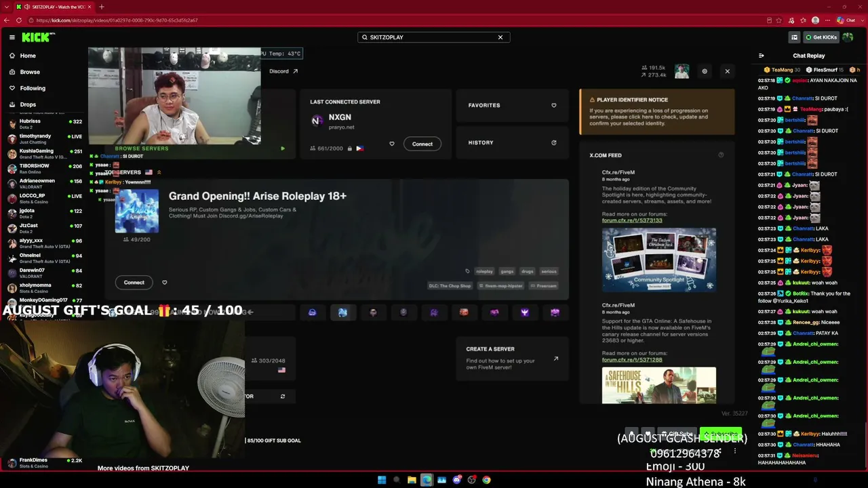Viewport: 868px width, 488px height.
Task: Open the Community Spotlight feed image
Action: (x=659, y=260)
